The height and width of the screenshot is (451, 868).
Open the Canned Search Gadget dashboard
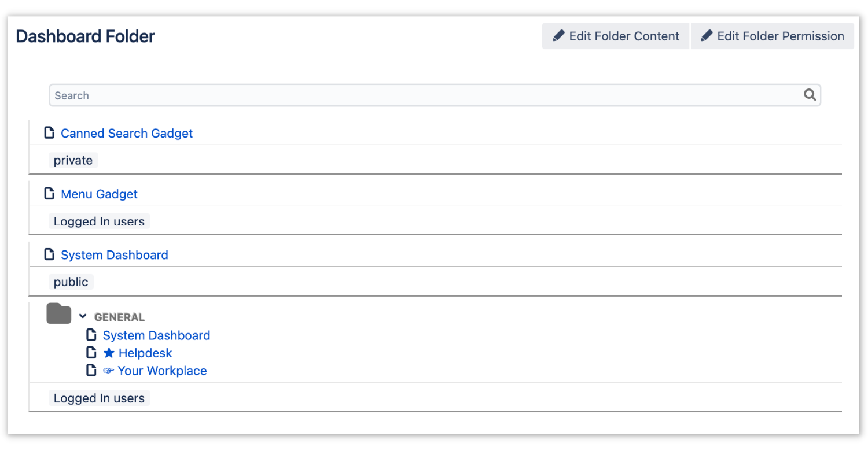(x=126, y=133)
